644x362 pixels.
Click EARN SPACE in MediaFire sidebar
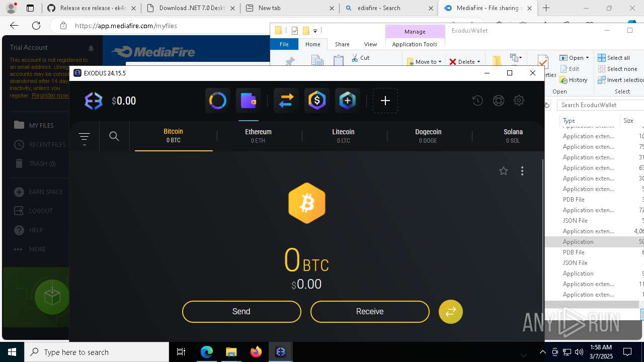[39, 192]
